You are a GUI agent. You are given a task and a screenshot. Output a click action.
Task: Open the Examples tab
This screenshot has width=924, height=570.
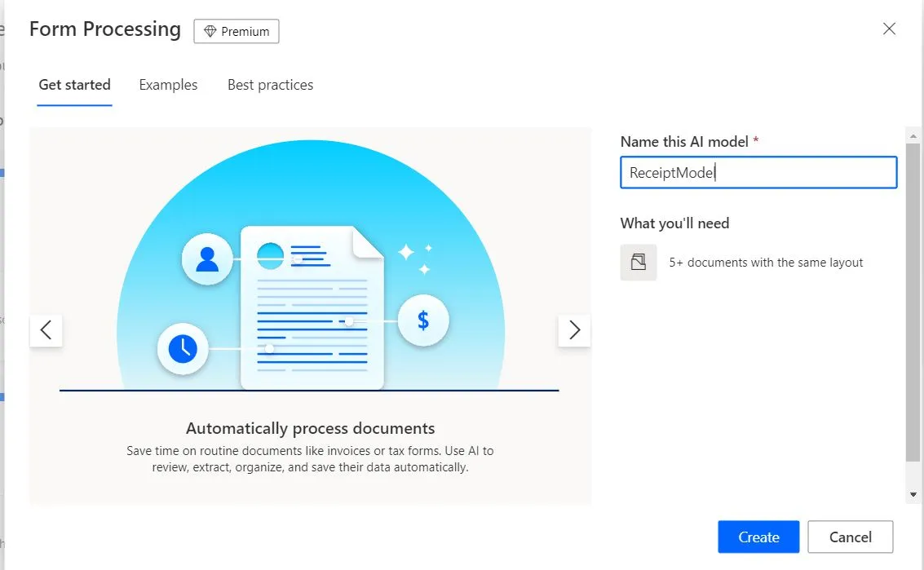(168, 85)
